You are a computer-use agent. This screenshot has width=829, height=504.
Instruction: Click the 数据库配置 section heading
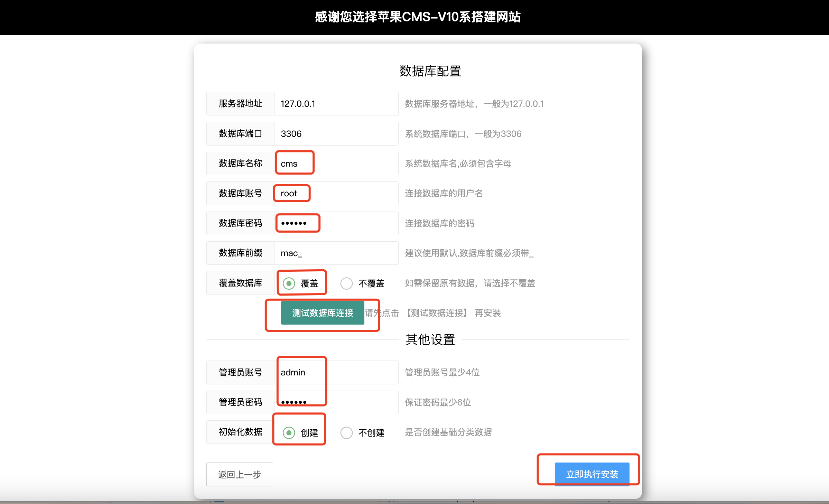pyautogui.click(x=430, y=71)
